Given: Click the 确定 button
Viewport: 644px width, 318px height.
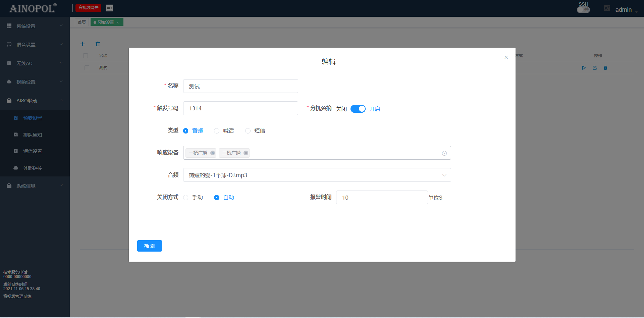Looking at the screenshot, I should pos(149,246).
